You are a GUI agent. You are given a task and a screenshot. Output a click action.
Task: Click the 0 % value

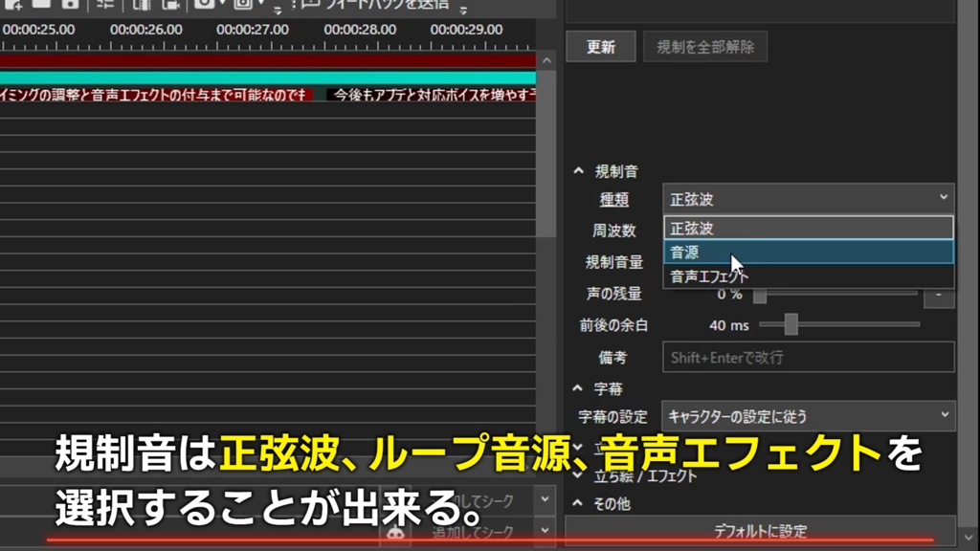tap(729, 295)
